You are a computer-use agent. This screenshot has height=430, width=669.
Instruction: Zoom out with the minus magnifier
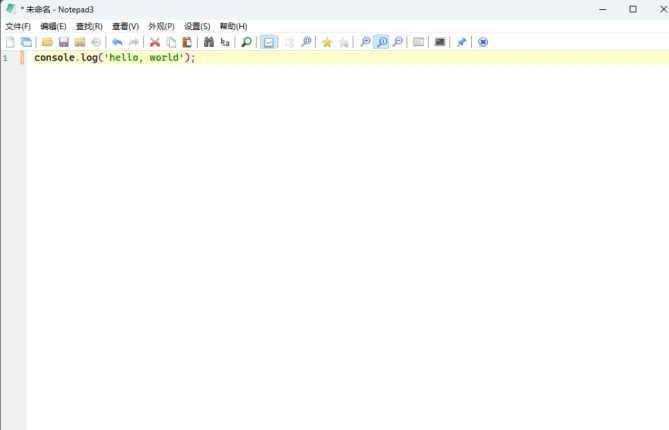click(398, 42)
